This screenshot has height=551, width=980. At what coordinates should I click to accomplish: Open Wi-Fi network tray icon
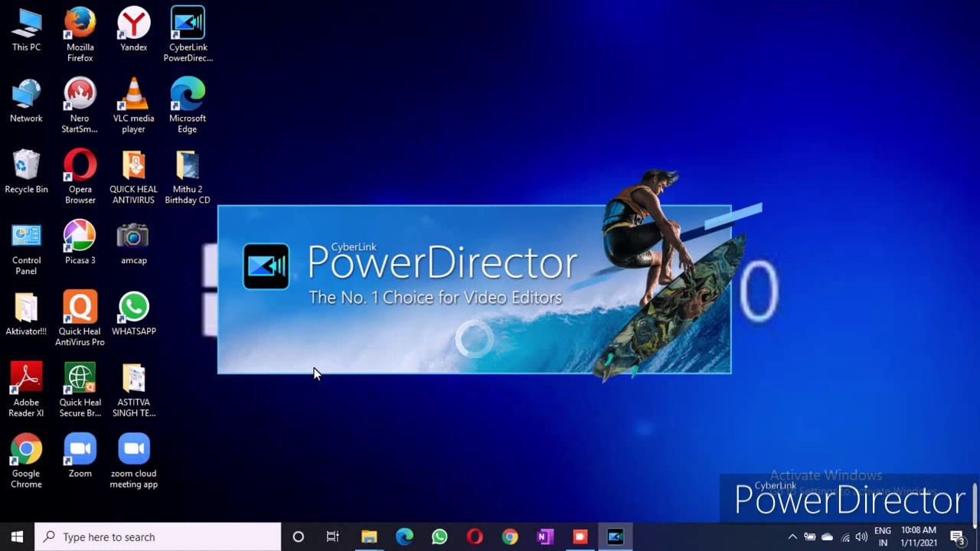click(845, 537)
